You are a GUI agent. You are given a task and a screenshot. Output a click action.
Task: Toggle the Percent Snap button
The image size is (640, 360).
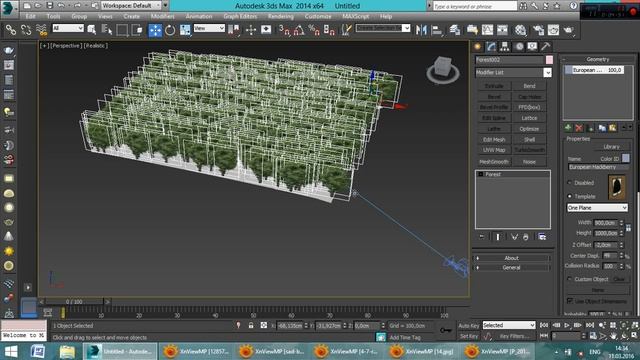(314, 30)
